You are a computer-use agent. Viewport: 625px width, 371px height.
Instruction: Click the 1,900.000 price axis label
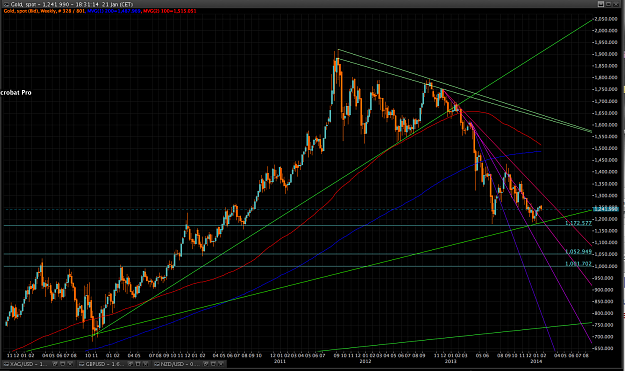(x=607, y=54)
